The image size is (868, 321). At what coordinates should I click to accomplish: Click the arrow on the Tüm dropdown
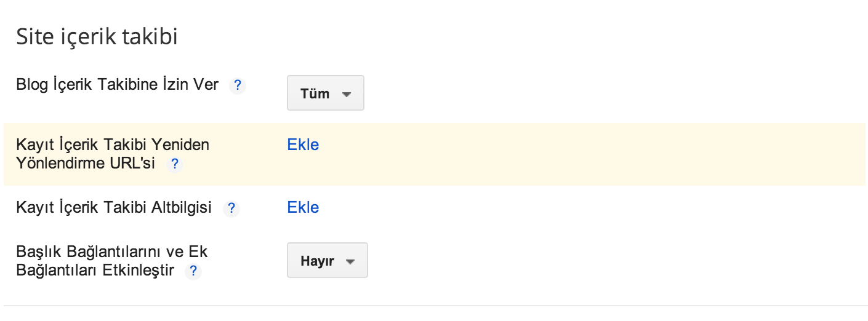[x=346, y=95]
